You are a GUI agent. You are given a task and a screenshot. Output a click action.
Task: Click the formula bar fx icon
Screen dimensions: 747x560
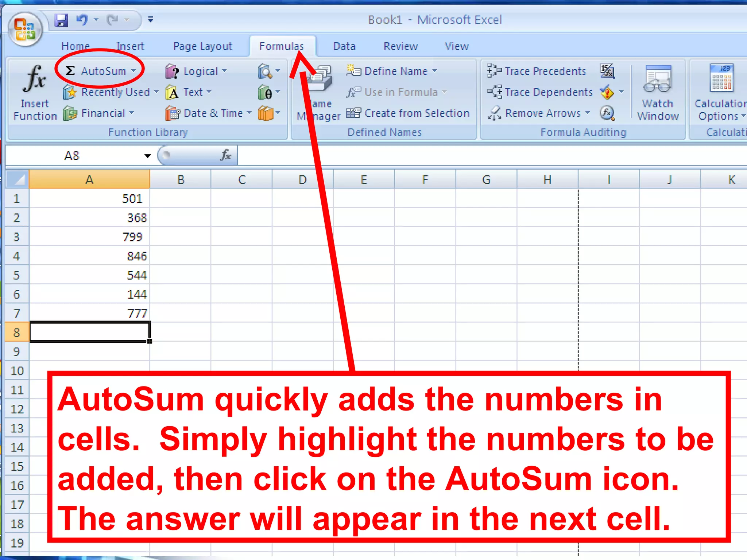pos(226,156)
